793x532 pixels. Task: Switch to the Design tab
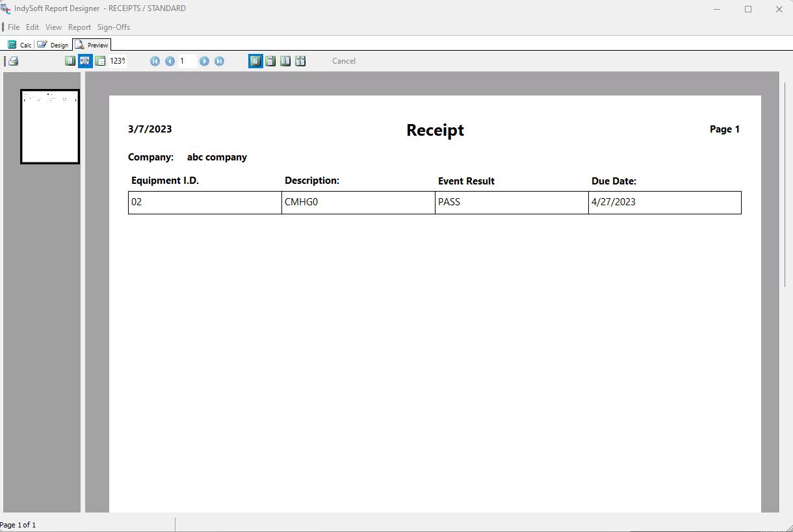click(53, 45)
